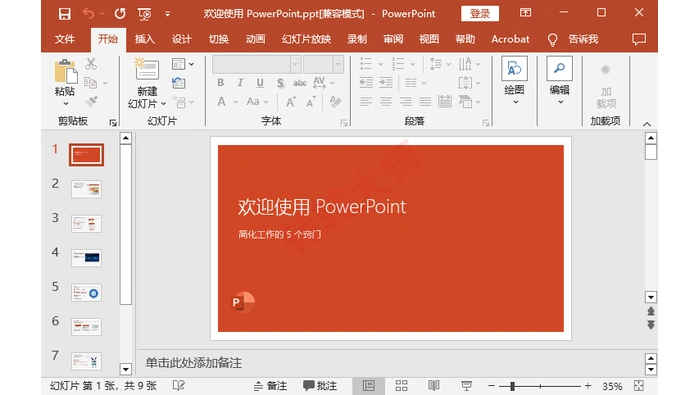
Task: Toggle underline formatting
Action: click(x=260, y=83)
